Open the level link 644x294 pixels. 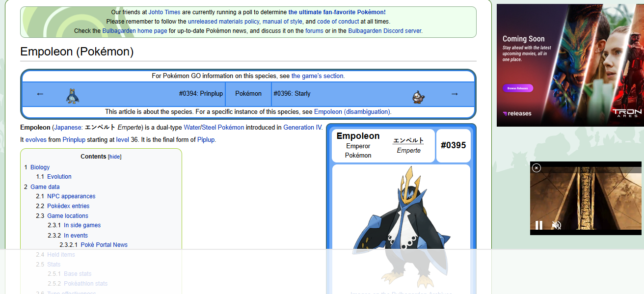pyautogui.click(x=122, y=140)
